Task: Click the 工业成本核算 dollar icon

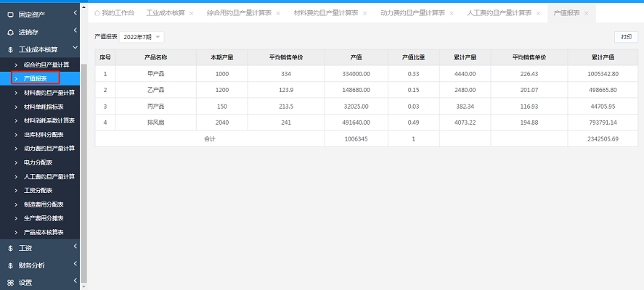Action: 10,49
